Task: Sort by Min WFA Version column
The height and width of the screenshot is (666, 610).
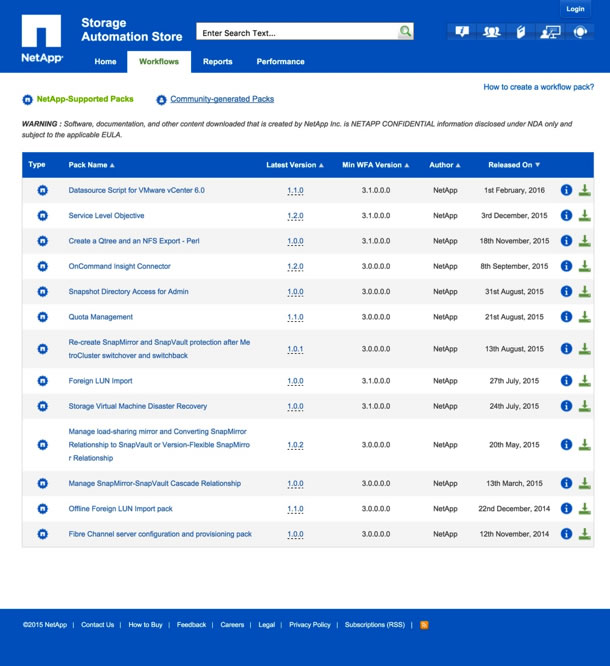Action: point(375,165)
